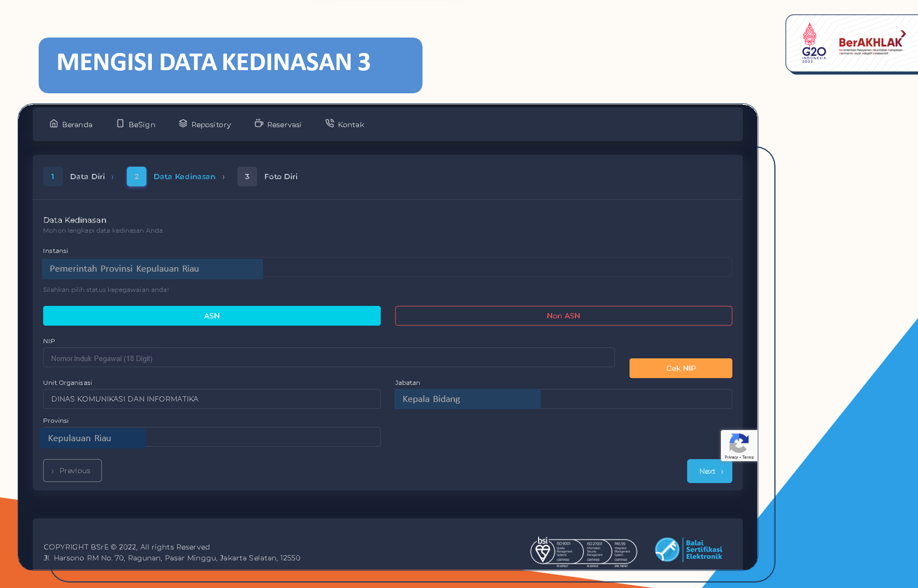
Task: Open the Jabatan dropdown field
Action: pos(563,399)
